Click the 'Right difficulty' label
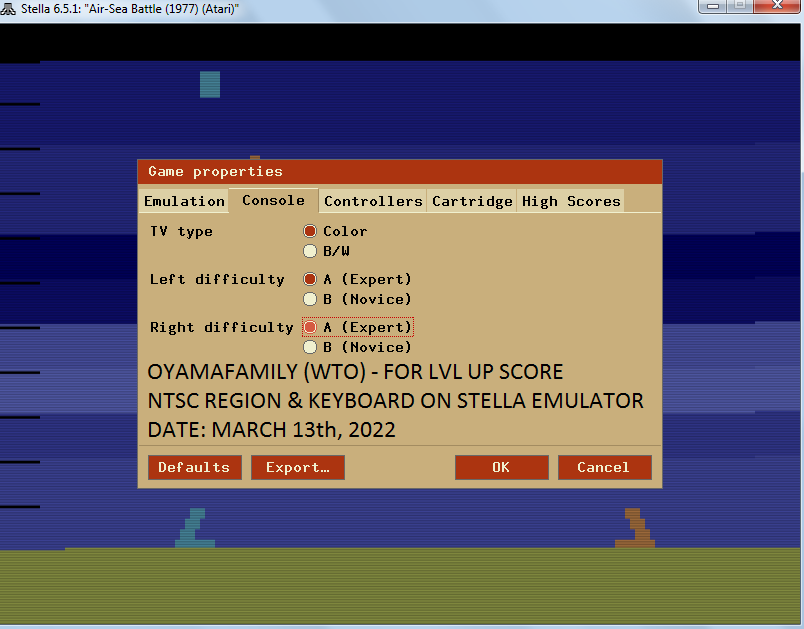Screen dimensions: 804x629 click(222, 327)
